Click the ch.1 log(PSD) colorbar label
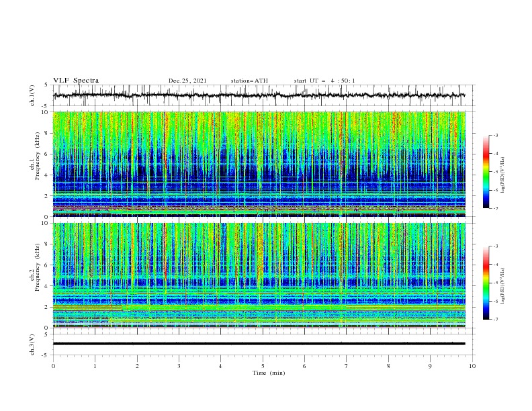 tap(502, 175)
